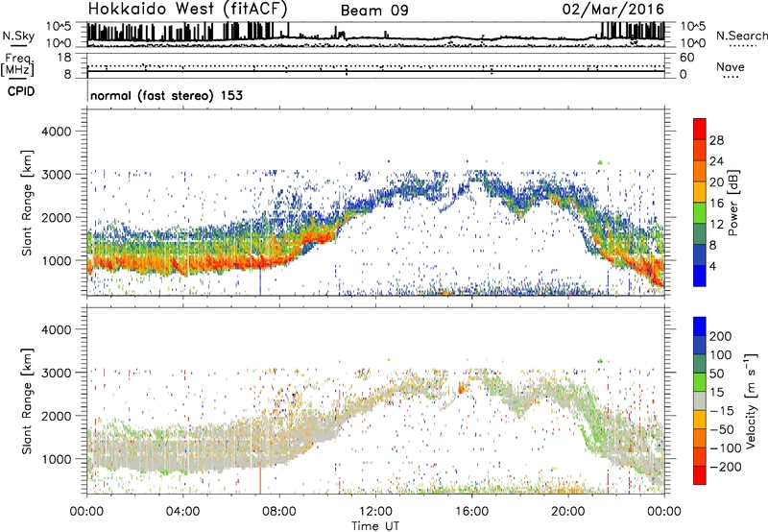Click the 'Beam 09' label

pyautogui.click(x=374, y=11)
